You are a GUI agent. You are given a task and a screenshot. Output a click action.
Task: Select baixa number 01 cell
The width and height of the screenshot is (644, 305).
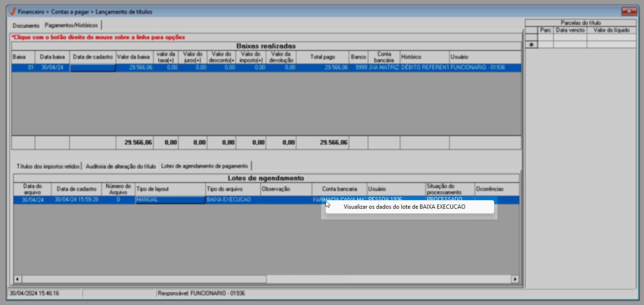point(23,68)
